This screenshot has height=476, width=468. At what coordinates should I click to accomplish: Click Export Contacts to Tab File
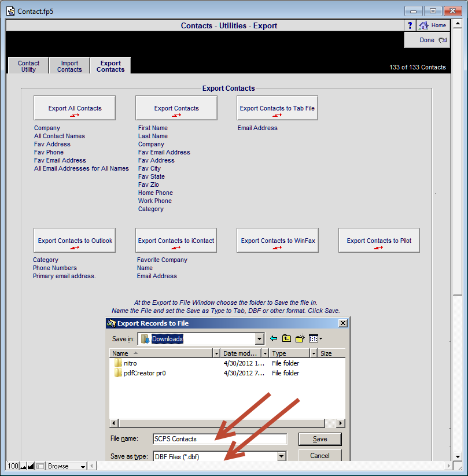point(277,108)
